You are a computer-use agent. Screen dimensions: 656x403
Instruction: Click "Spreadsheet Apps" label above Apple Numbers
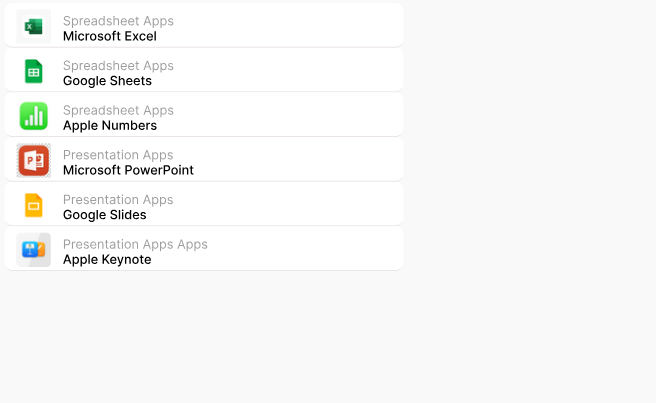pyautogui.click(x=118, y=110)
